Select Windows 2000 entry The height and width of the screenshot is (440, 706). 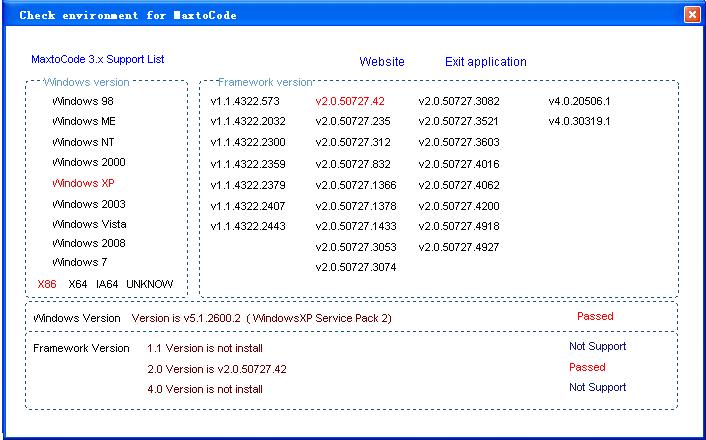pos(89,162)
